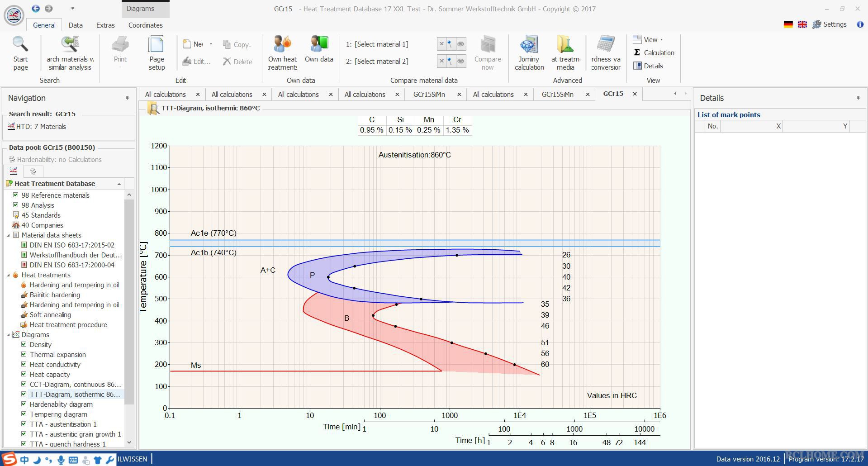Open the General ribbon tab

(x=44, y=25)
